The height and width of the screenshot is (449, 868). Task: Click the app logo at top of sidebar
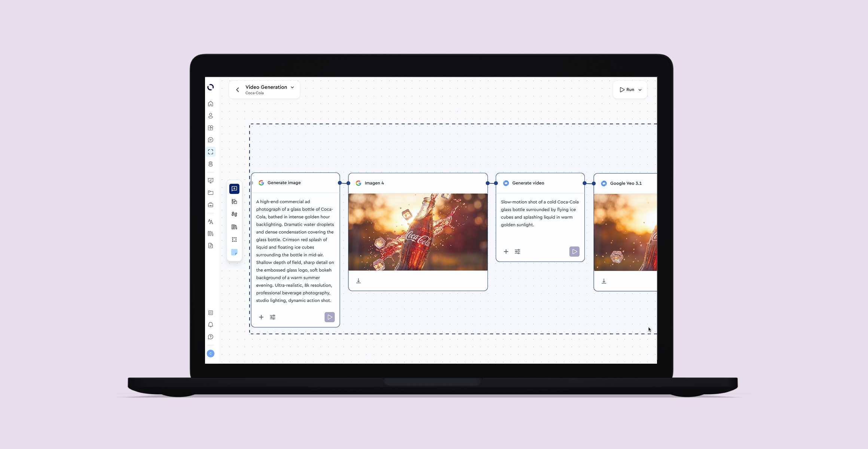[211, 87]
